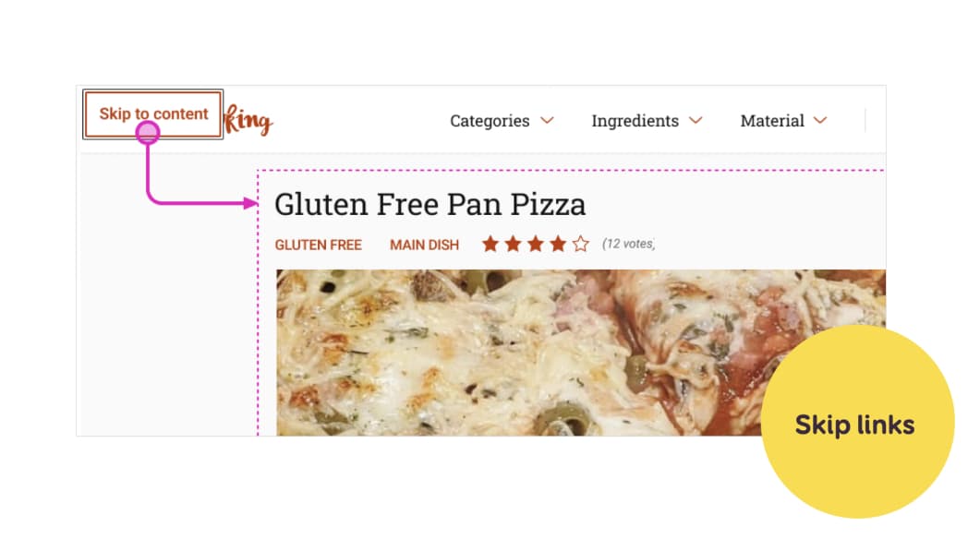980x551 pixels.
Task: Rate with the second star
Action: point(513,244)
